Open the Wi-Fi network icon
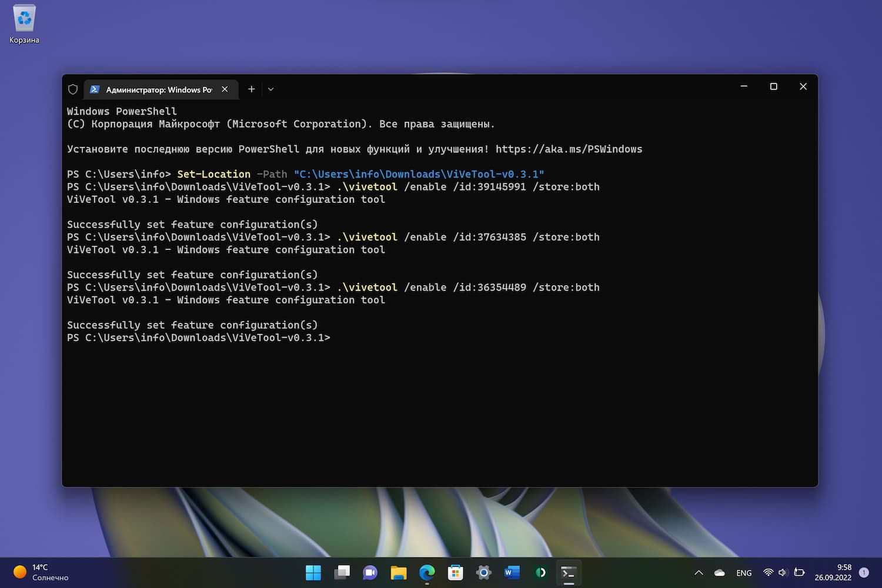This screenshot has width=882, height=588. pyautogui.click(x=768, y=573)
